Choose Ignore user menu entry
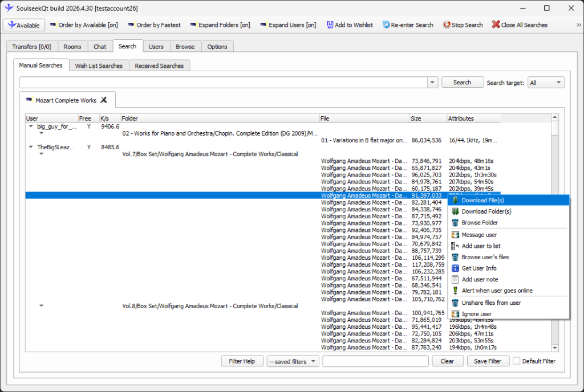The image size is (584, 392). click(x=509, y=314)
